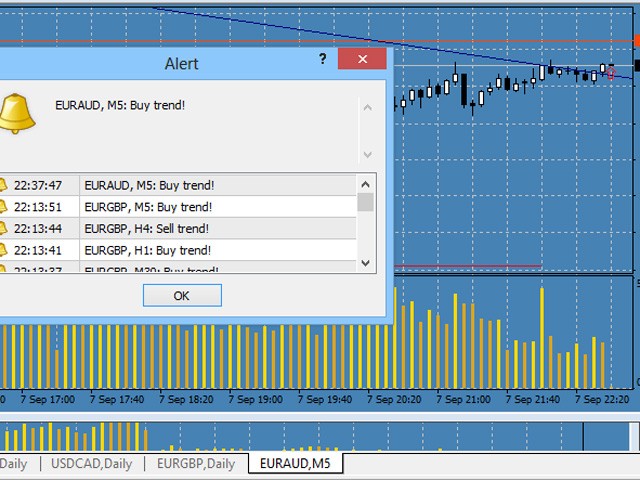Select the 22:13:51 EURGBP M5 alert row
The width and height of the screenshot is (640, 480).
pos(178,207)
